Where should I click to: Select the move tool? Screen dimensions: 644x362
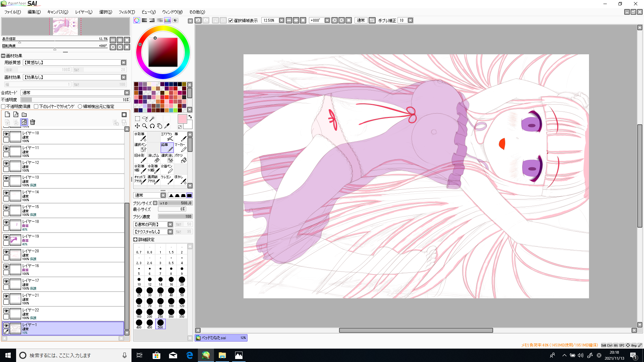[x=137, y=126]
